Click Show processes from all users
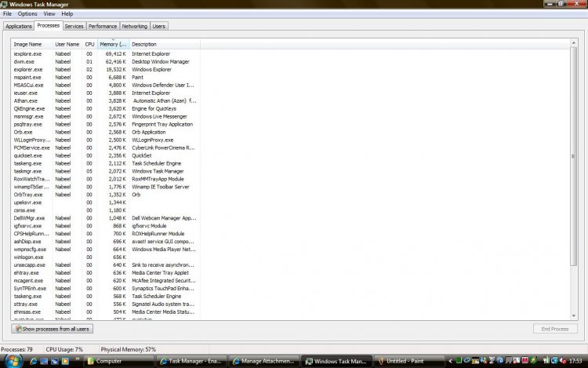 [x=52, y=329]
